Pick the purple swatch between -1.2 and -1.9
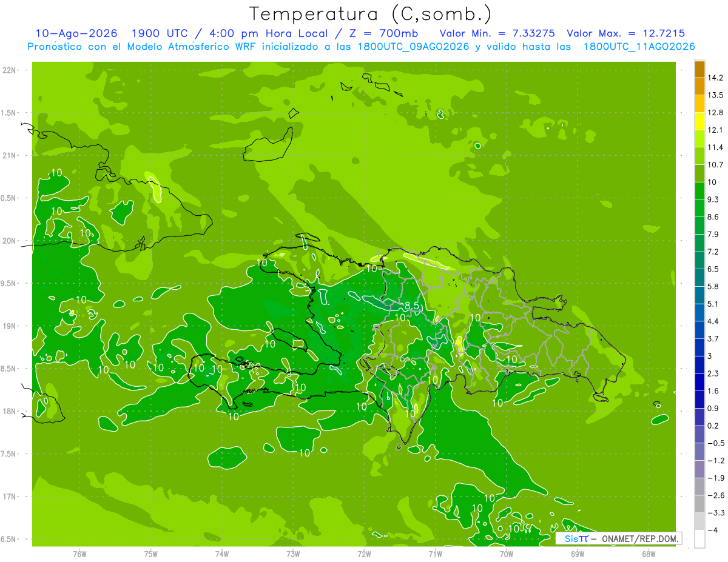This screenshot has height=562, width=728. (x=699, y=469)
